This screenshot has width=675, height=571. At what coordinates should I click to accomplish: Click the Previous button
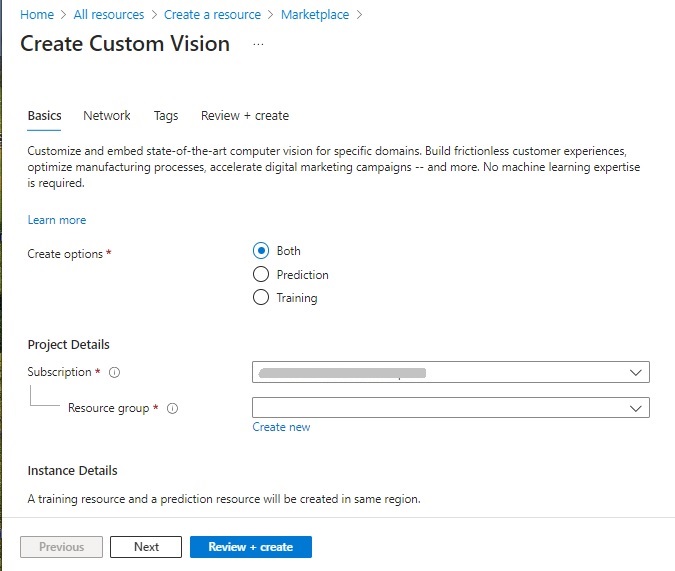pyautogui.click(x=61, y=547)
